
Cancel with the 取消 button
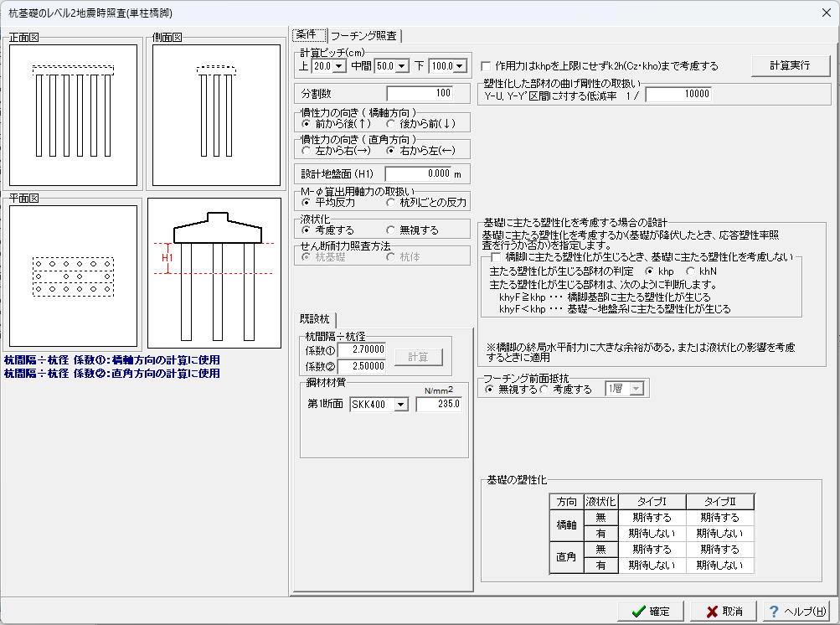(x=724, y=612)
